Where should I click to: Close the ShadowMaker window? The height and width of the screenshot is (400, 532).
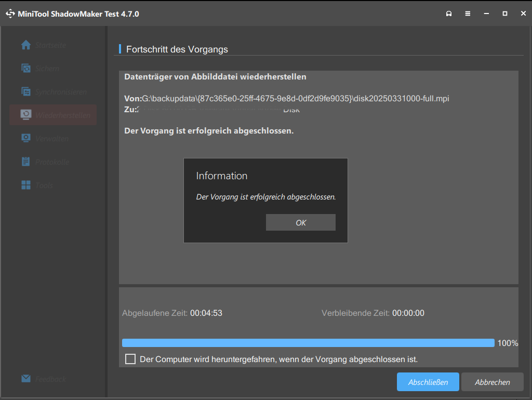(523, 13)
